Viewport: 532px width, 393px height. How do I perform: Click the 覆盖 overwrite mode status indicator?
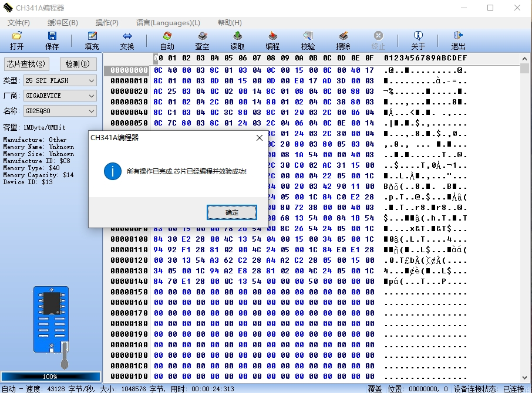click(375, 389)
